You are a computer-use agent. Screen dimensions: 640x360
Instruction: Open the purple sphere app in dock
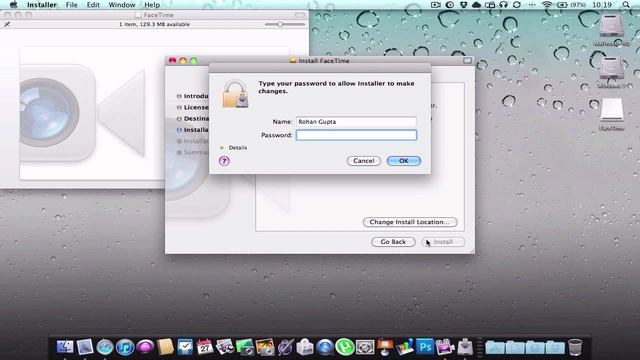coord(145,347)
